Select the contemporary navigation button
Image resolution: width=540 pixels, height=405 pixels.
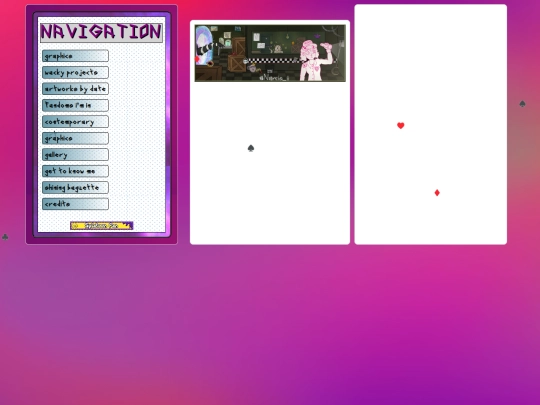75,122
